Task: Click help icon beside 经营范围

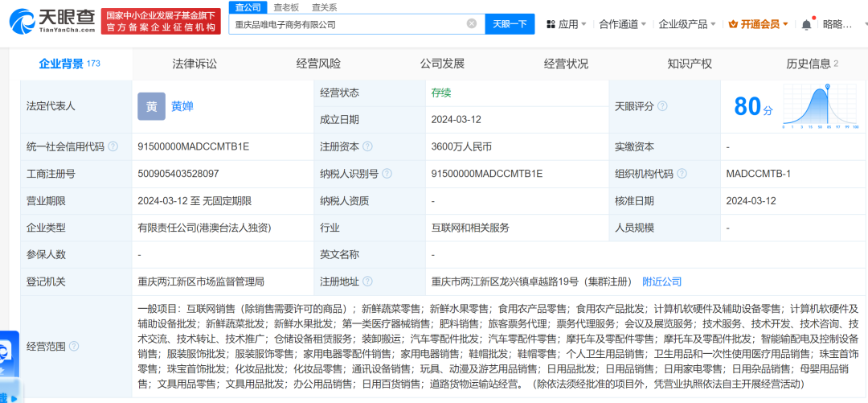Action: point(75,346)
